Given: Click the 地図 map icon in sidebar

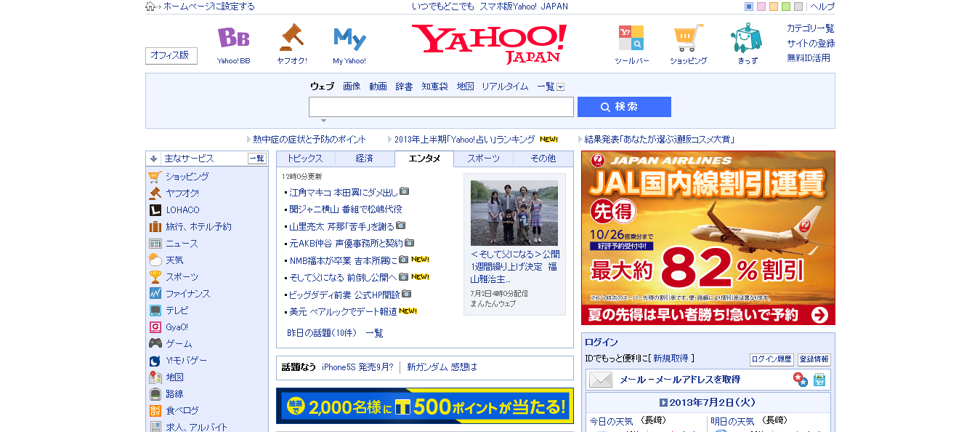Looking at the screenshot, I should pyautogui.click(x=155, y=377).
